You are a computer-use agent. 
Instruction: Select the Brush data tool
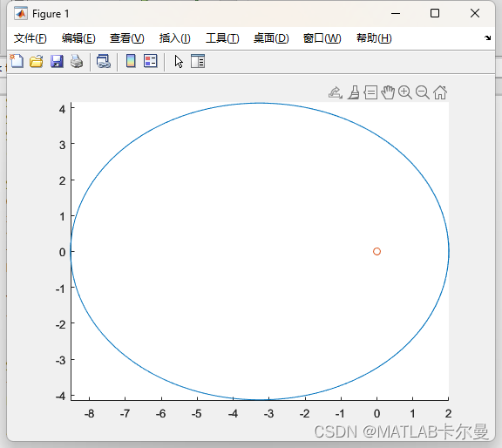tap(354, 92)
